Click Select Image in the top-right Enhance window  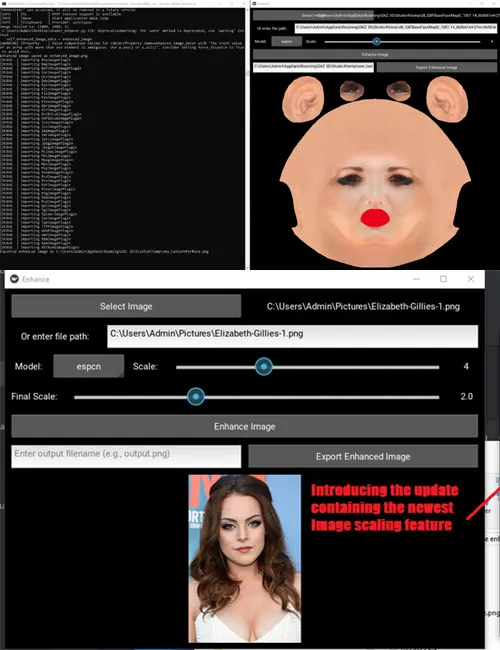tap(313, 15)
